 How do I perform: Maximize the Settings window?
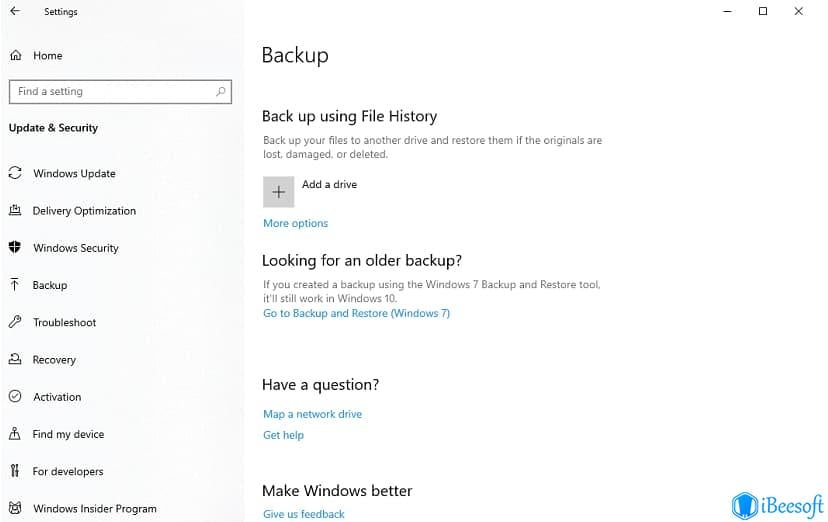click(763, 11)
